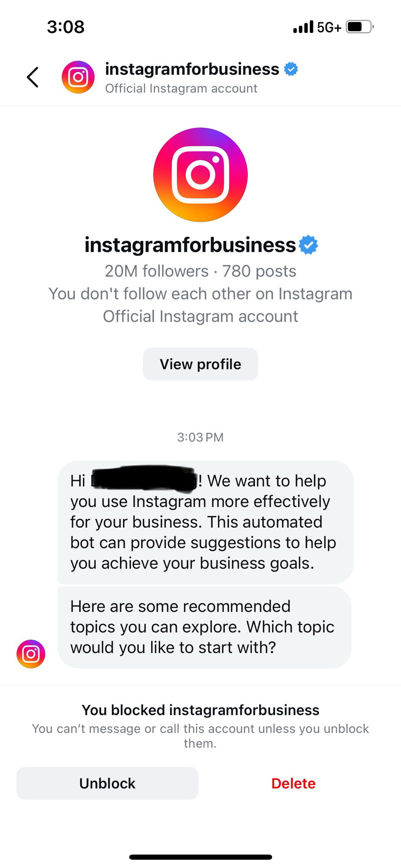Tap the large instagramforbusiness profile name
This screenshot has width=401, height=868.
coord(190,245)
